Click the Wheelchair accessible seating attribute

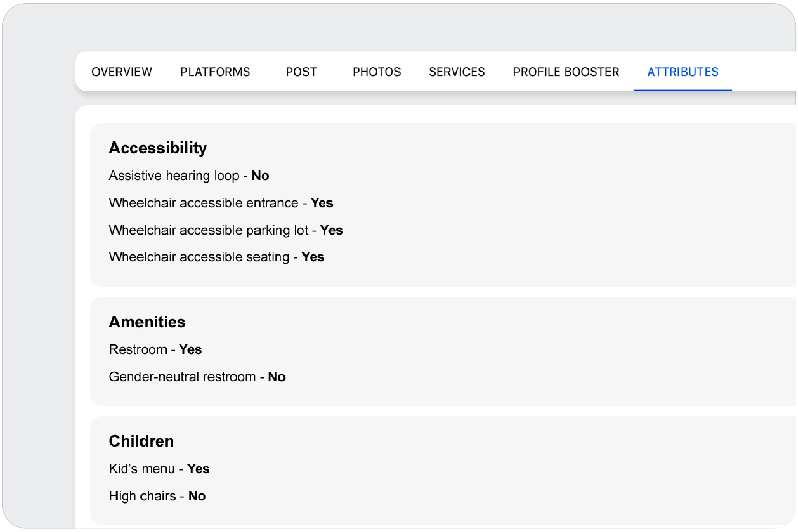coord(199,257)
